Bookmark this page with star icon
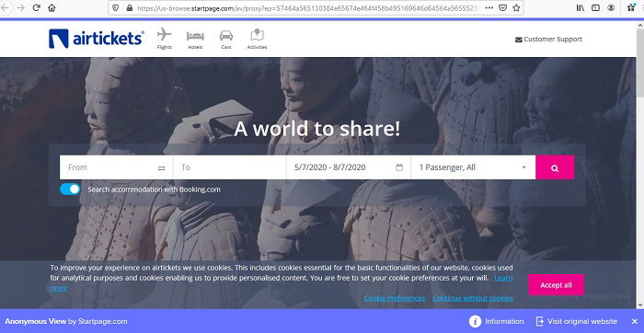Viewport: 644px width, 333px height. (516, 7)
